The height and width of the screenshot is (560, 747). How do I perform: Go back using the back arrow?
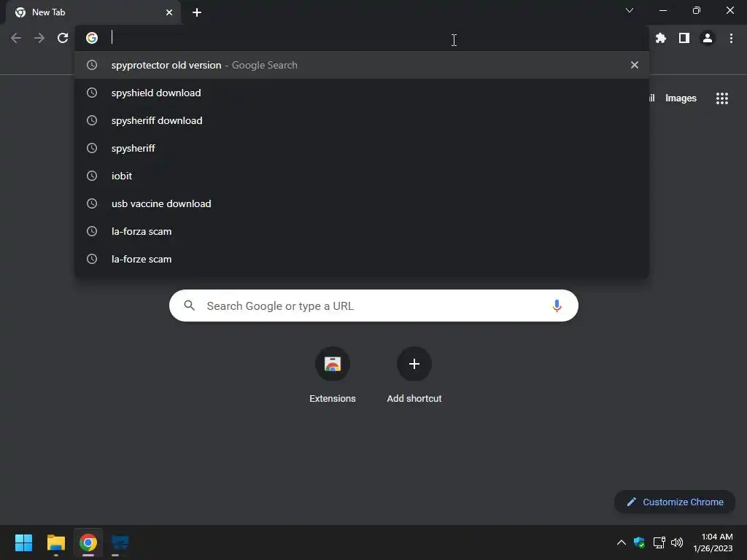click(16, 38)
